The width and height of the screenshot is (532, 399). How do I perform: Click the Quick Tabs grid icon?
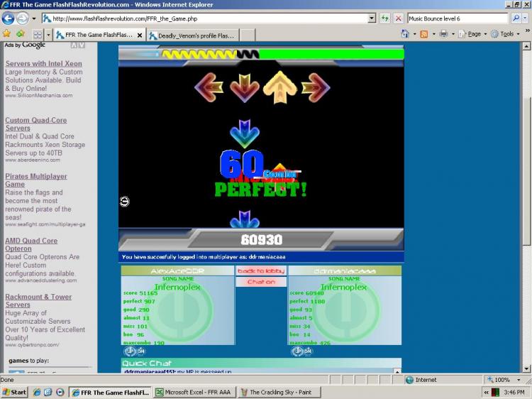click(38, 35)
